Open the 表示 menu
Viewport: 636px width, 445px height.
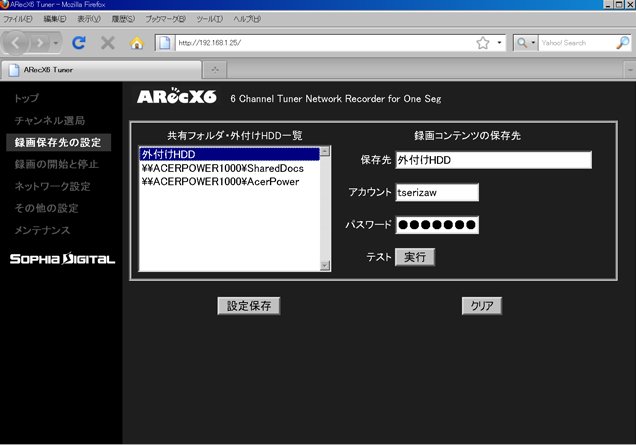coord(89,19)
